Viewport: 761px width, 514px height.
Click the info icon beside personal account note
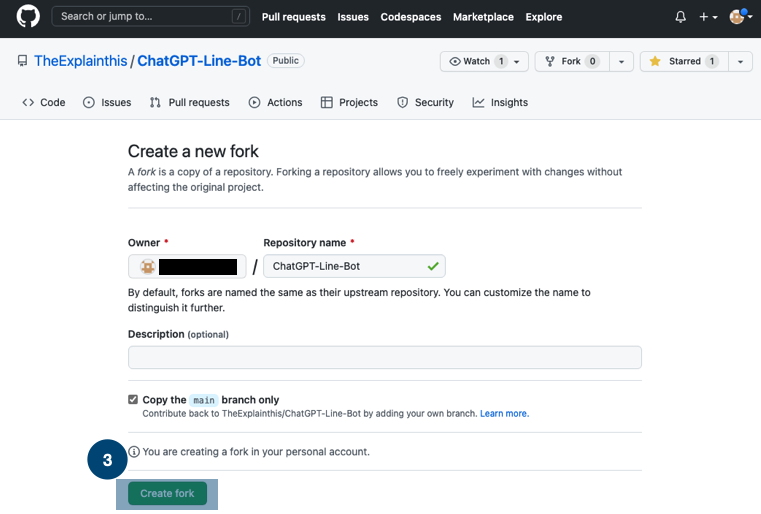click(x=134, y=452)
